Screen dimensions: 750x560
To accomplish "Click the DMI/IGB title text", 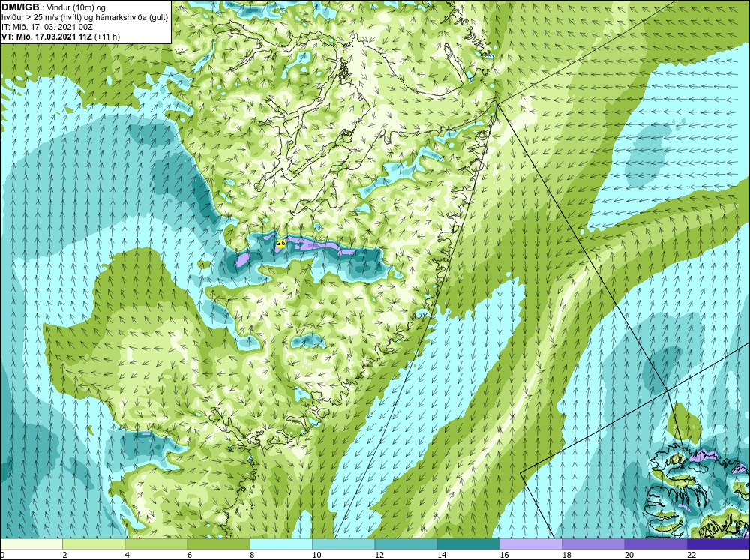I will [x=20, y=7].
